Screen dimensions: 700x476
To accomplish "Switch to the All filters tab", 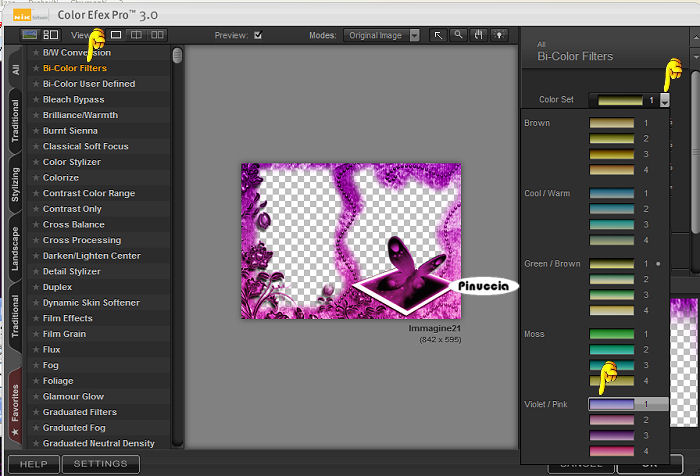I will pyautogui.click(x=15, y=70).
